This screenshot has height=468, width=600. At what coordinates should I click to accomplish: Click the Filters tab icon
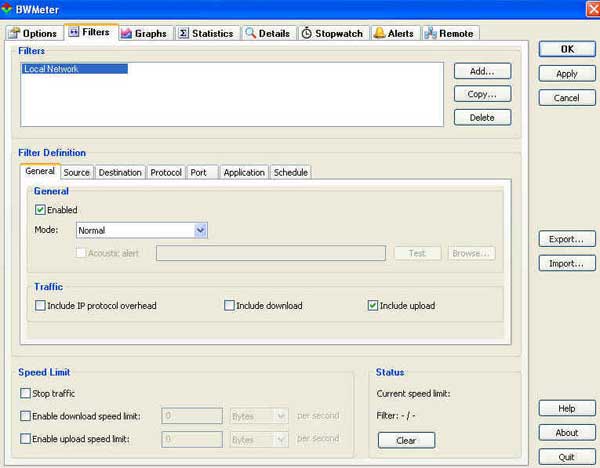pyautogui.click(x=74, y=31)
